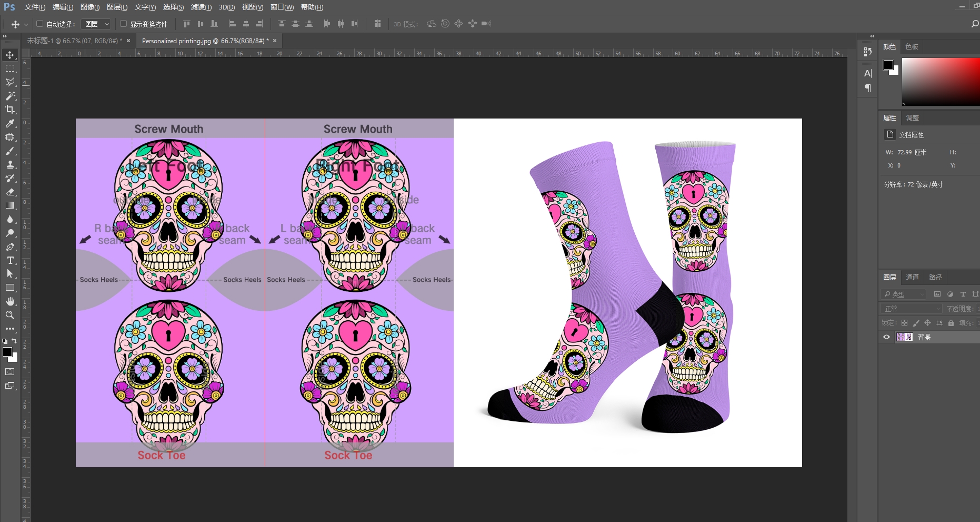Select the Eyedropper tool
Viewport: 980px width, 522px height.
coord(10,123)
